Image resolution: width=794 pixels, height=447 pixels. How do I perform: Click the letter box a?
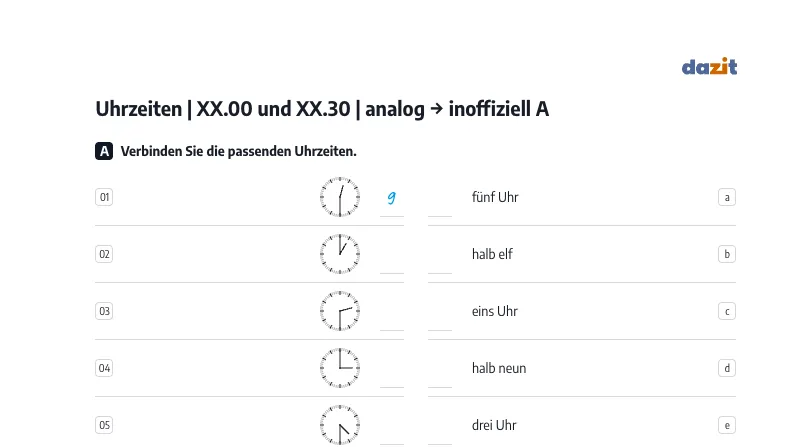point(727,197)
